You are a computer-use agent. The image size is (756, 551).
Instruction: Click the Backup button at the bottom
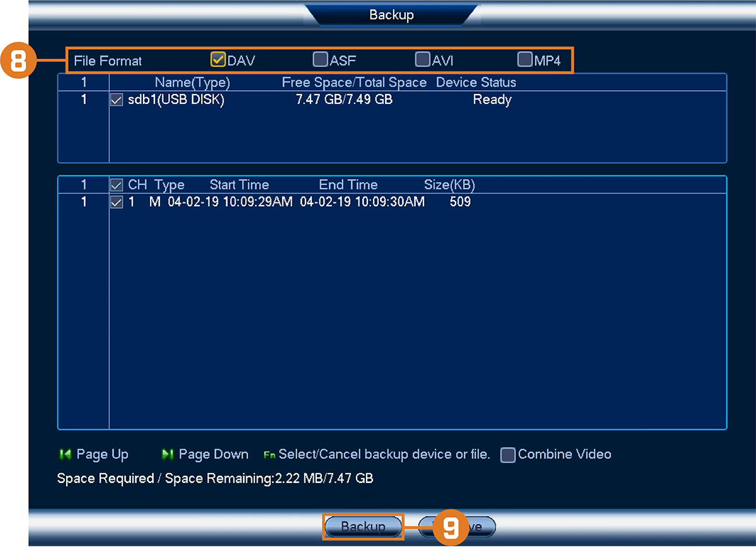[x=363, y=526]
